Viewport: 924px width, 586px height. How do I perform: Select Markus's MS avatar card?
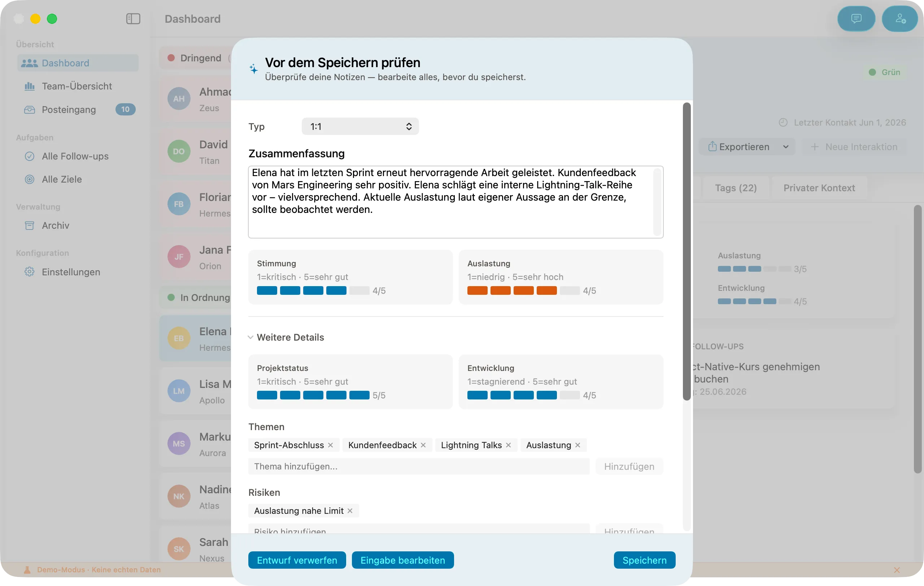coord(196,444)
